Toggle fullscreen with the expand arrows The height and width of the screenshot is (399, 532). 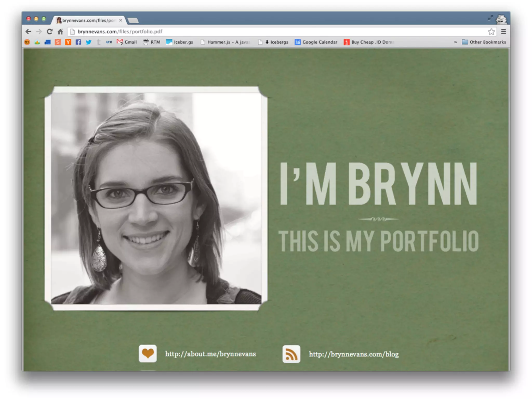click(490, 18)
